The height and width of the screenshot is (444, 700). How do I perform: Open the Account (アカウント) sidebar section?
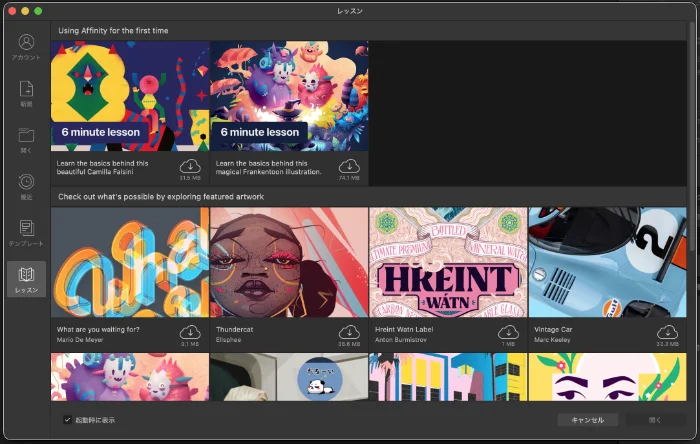(26, 47)
